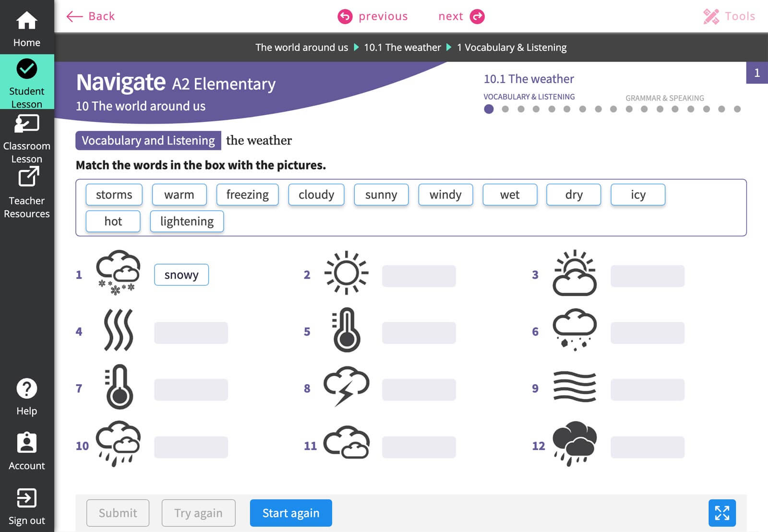This screenshot has height=532, width=768.
Task: Open 'The world around us' breadcrumb
Action: [x=301, y=48]
